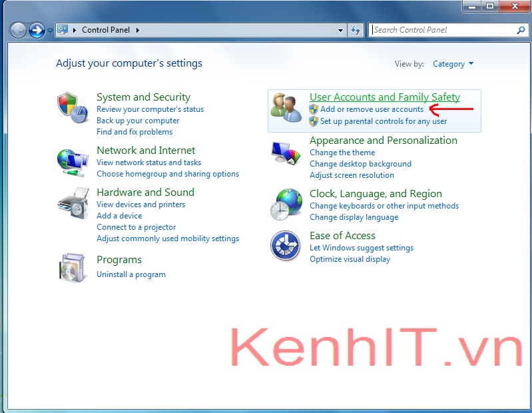Click the search magnifier icon

pos(521,30)
